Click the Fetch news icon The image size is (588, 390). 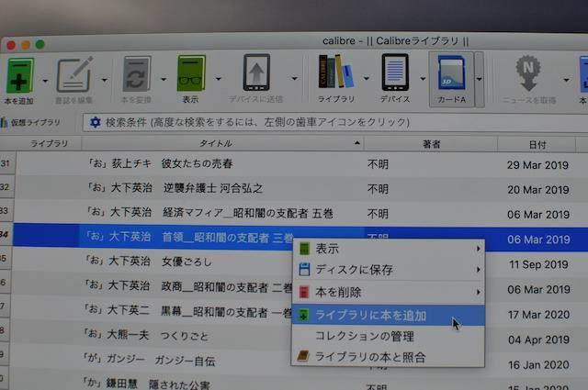click(x=528, y=73)
